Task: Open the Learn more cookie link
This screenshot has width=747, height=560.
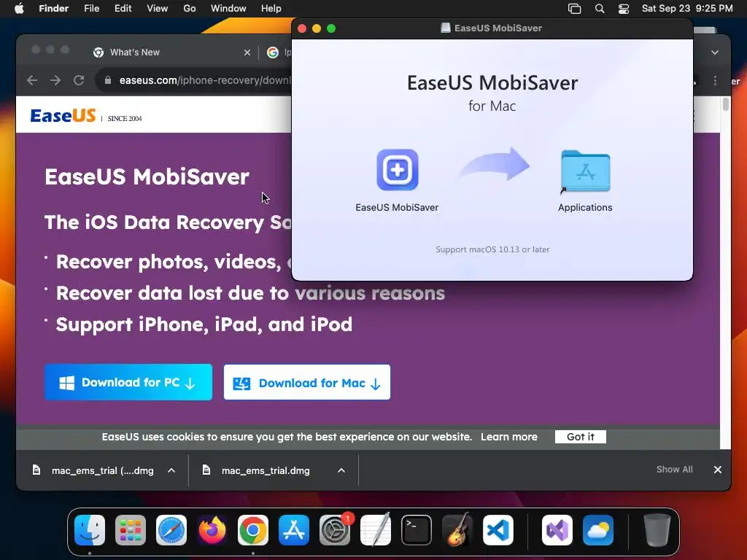Action: click(508, 437)
